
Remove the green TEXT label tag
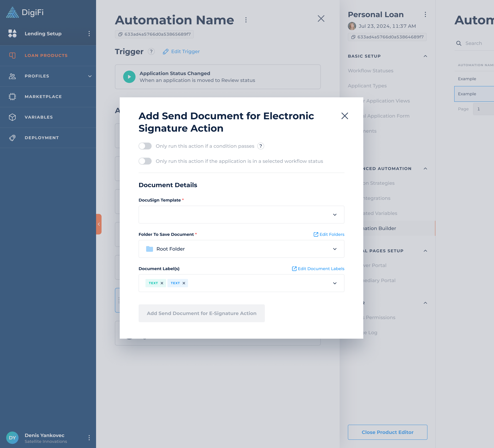click(162, 283)
